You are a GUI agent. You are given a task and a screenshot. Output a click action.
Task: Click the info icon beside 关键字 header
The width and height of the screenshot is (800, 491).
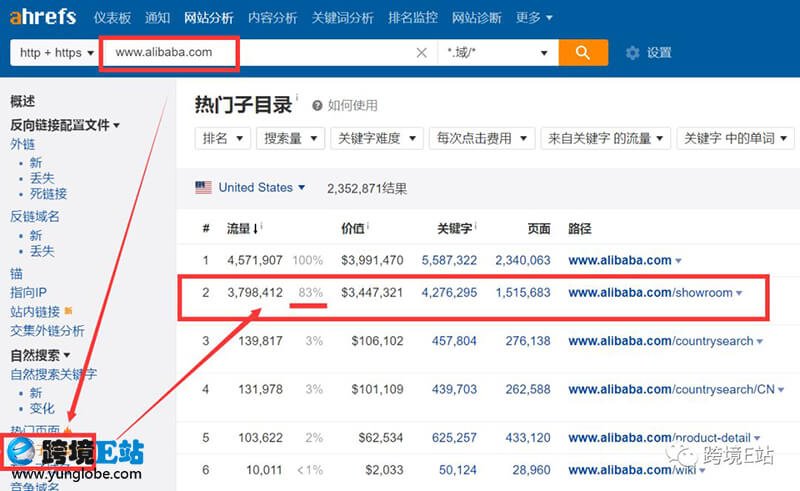coord(475,225)
